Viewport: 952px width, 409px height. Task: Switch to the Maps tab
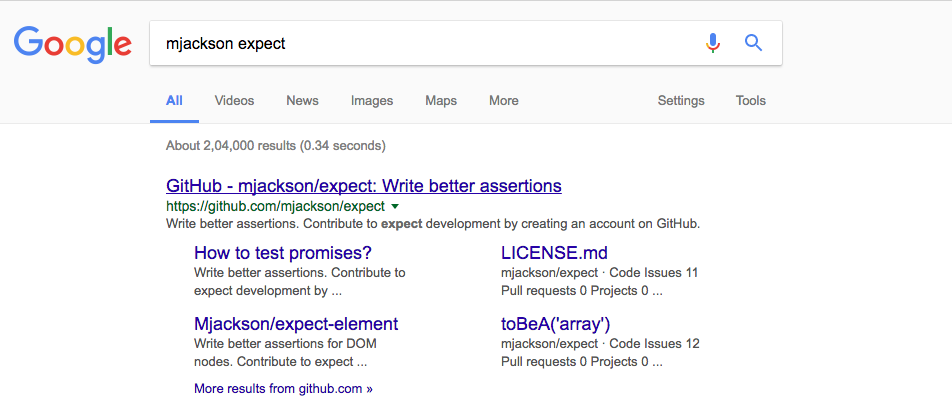440,101
